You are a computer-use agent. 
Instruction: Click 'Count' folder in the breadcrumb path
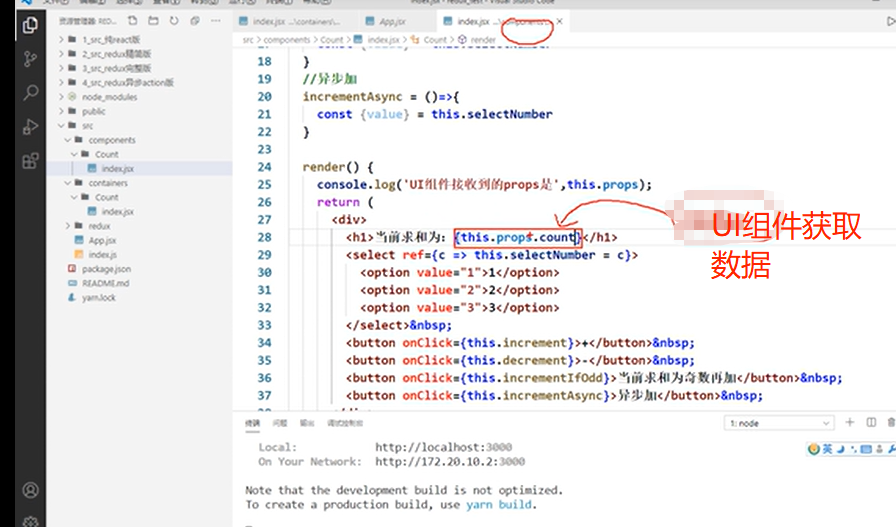331,39
